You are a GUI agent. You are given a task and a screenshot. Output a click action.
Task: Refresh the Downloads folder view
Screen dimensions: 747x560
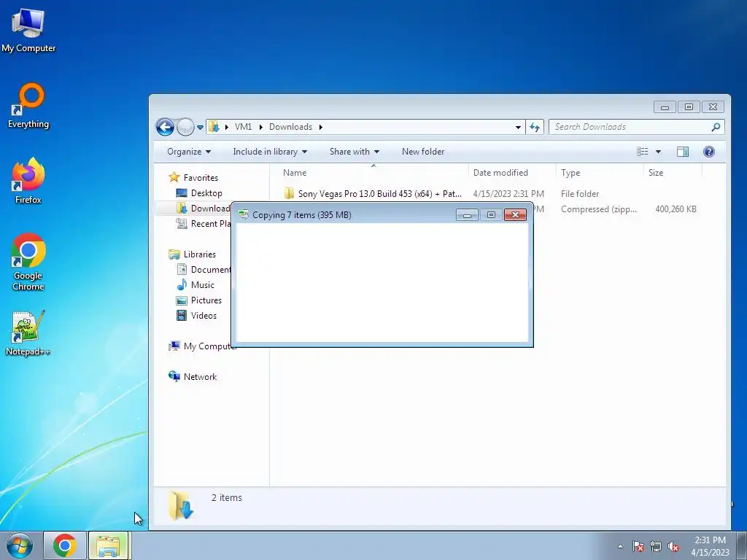(x=535, y=127)
